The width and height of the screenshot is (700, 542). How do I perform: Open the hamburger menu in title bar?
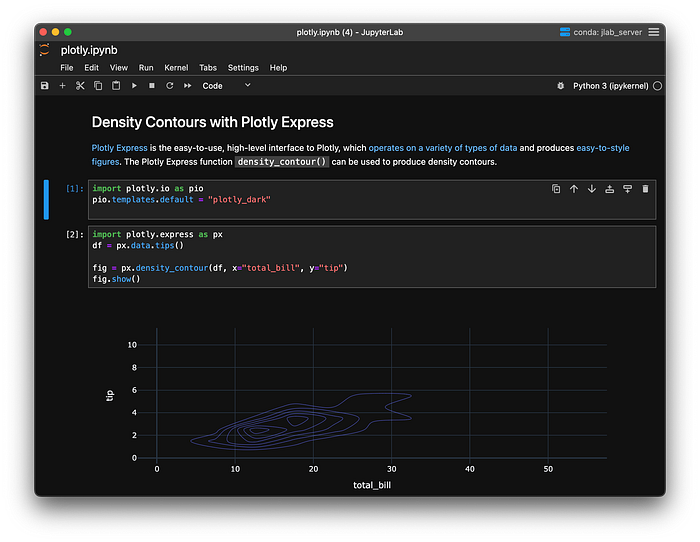[654, 32]
